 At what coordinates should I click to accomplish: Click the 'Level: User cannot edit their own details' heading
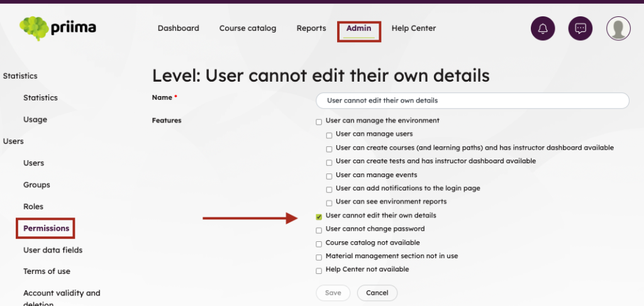click(x=321, y=76)
